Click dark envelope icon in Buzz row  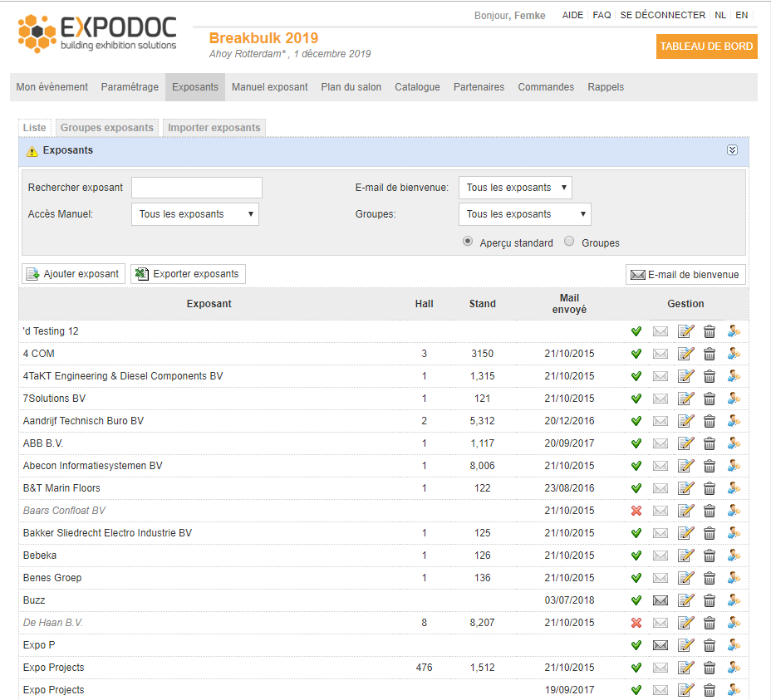[661, 600]
